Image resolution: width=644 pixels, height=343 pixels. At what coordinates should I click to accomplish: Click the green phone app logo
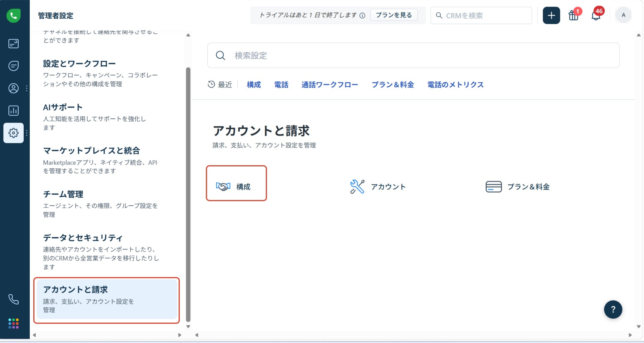13,15
